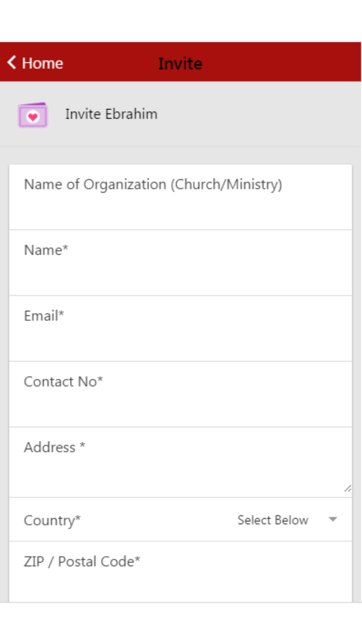Tap the Name of Organization (Church/Ministry) label
Screen dimensions: 362x644
point(153,185)
